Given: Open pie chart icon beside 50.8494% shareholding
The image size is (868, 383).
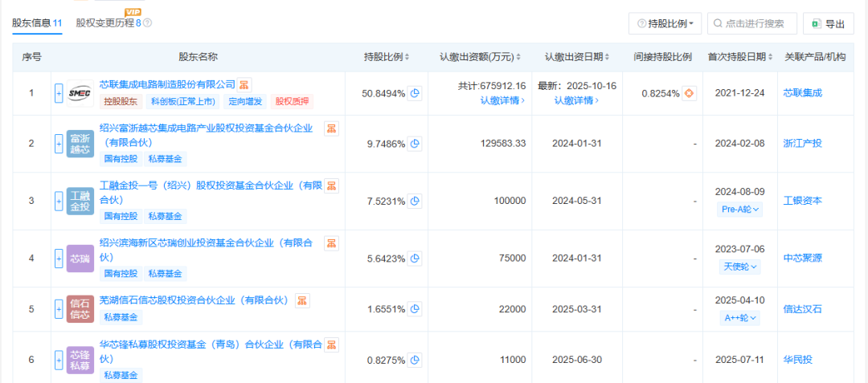Looking at the screenshot, I should pos(415,93).
